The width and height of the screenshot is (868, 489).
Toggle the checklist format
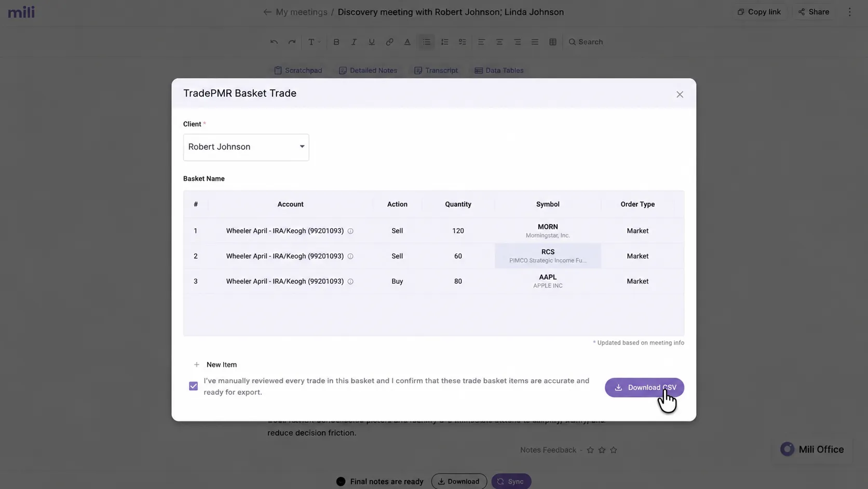tap(462, 42)
